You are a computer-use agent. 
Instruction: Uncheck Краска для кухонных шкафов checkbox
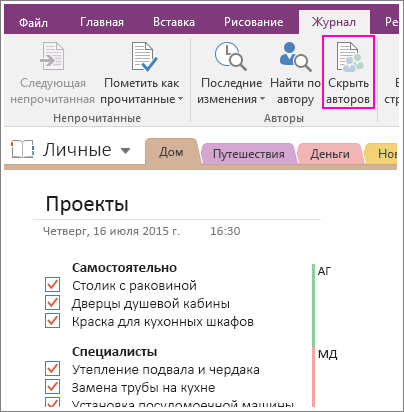53,321
